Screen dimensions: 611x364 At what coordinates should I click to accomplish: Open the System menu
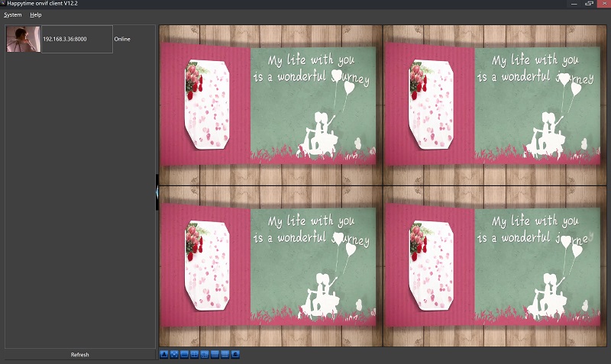(13, 14)
